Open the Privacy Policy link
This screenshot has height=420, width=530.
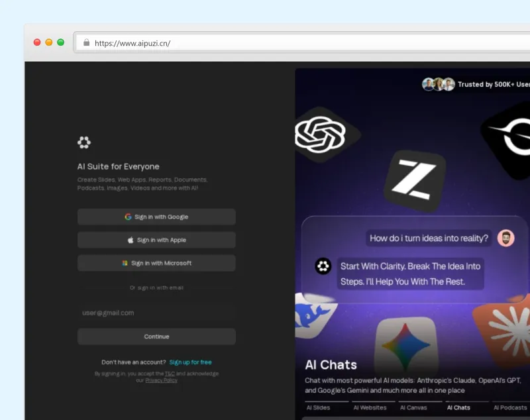coord(161,380)
